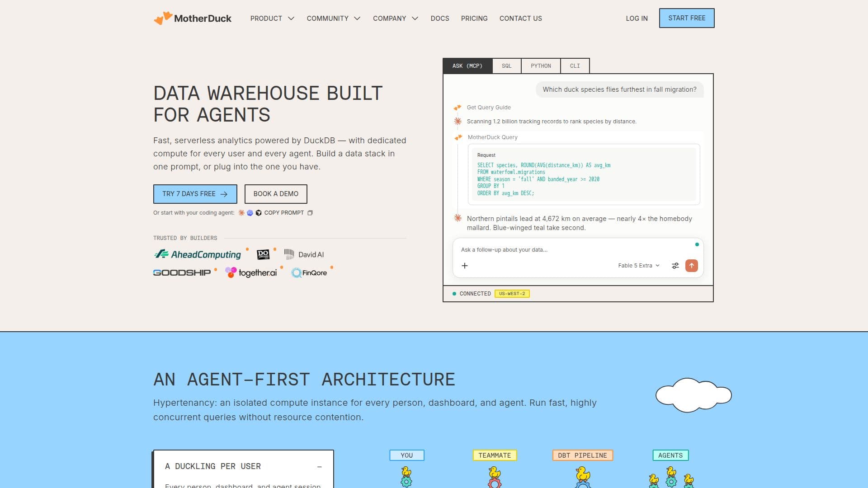Click the starburst icon beside Scanning 1.2 billion

pos(458,121)
